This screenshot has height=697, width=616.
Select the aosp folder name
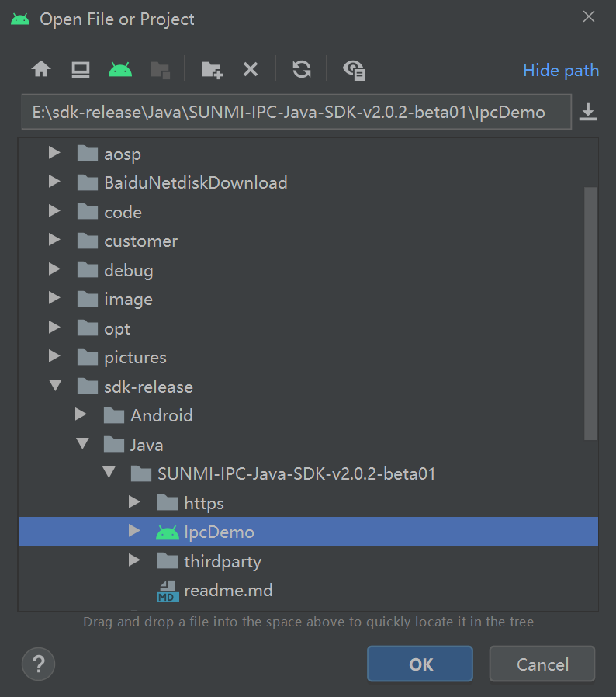click(x=123, y=154)
